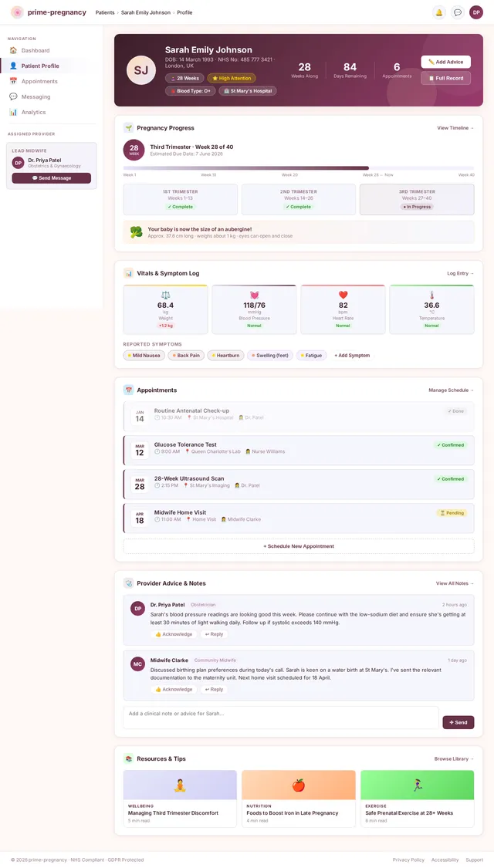The width and height of the screenshot is (494, 868).
Task: Click Dr. Priya Patel's DP avatar under Lead Midwife
Action: click(17, 164)
